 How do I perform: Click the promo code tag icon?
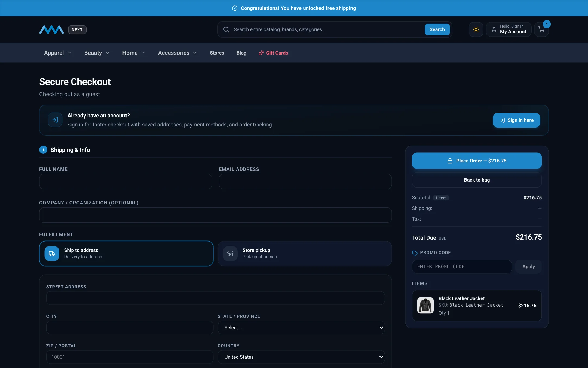pyautogui.click(x=415, y=253)
